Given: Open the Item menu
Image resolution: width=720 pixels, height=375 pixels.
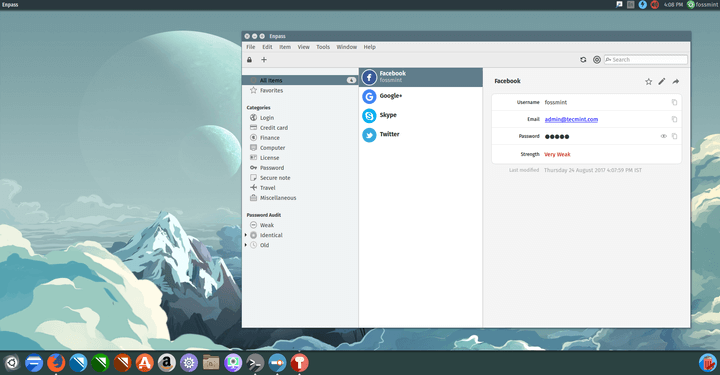Looking at the screenshot, I should point(285,47).
